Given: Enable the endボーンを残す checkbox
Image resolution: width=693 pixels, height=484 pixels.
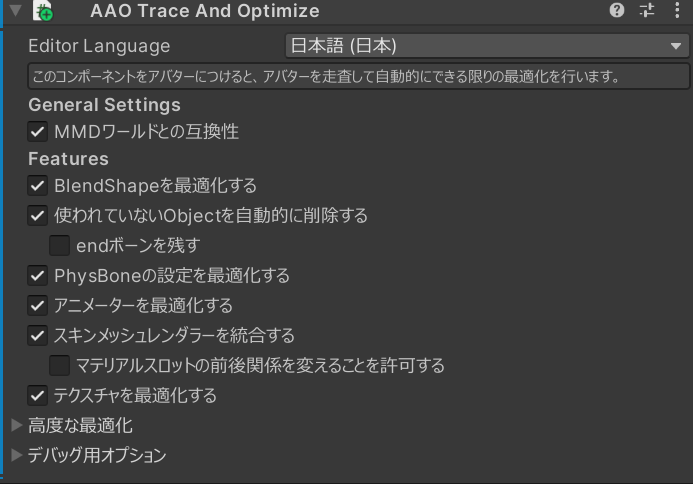Looking at the screenshot, I should coord(59,245).
